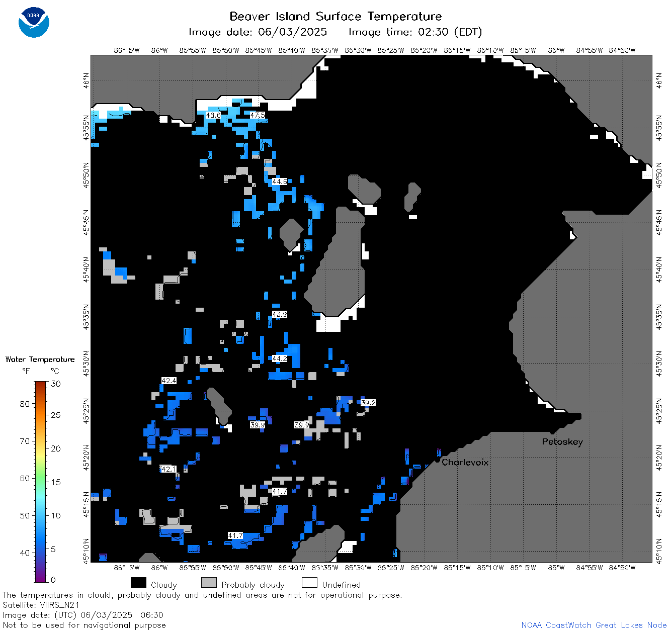Image resolution: width=672 pixels, height=633 pixels.
Task: Click the 42.1 temperature reading
Action: click(x=169, y=469)
